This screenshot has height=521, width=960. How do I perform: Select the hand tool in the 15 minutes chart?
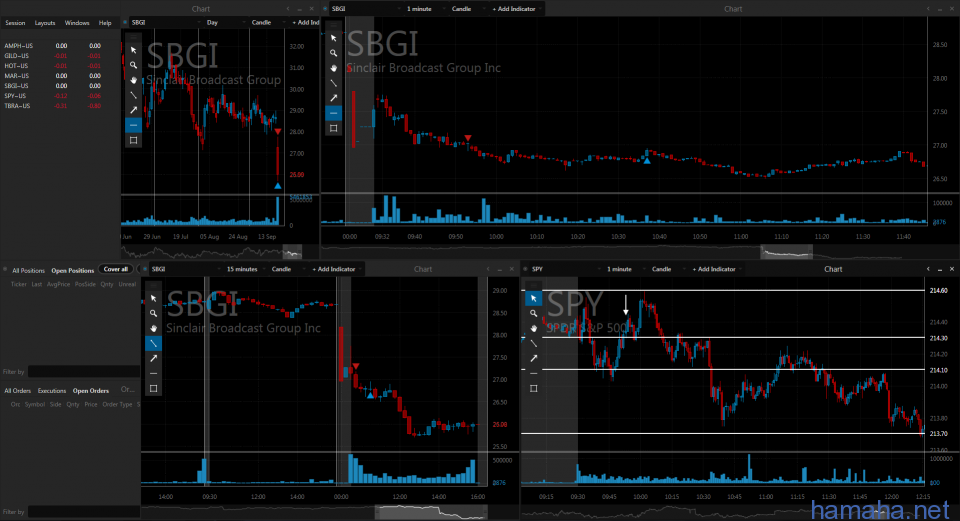pos(154,328)
